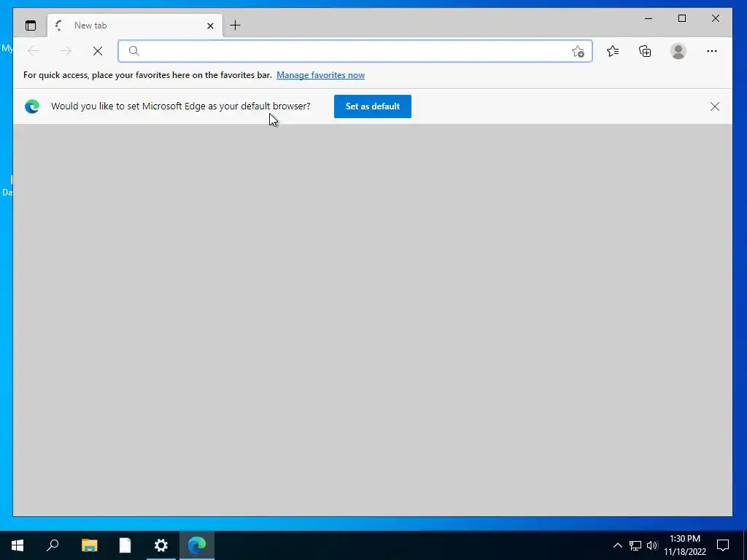Open the volume control in tray
Viewport: 747px width, 560px height.
651,545
